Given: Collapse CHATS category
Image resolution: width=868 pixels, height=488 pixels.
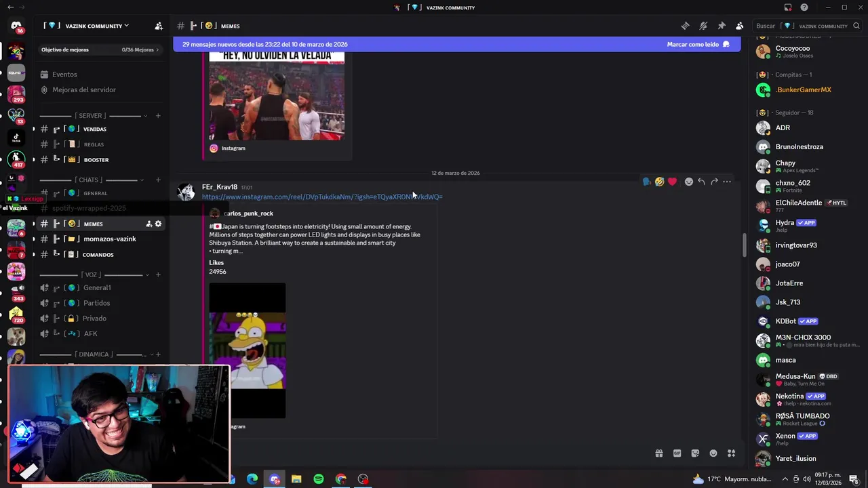Looking at the screenshot, I should (90, 180).
